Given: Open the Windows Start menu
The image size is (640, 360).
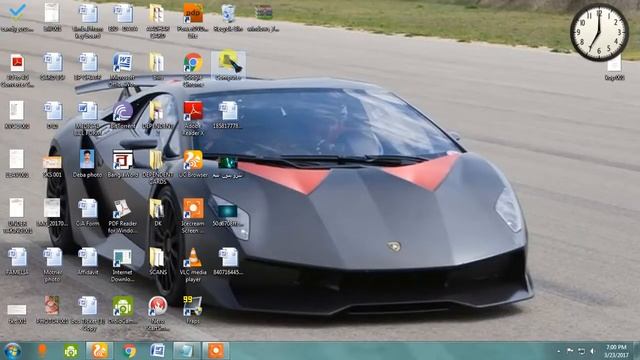Looking at the screenshot, I should pyautogui.click(x=12, y=351).
